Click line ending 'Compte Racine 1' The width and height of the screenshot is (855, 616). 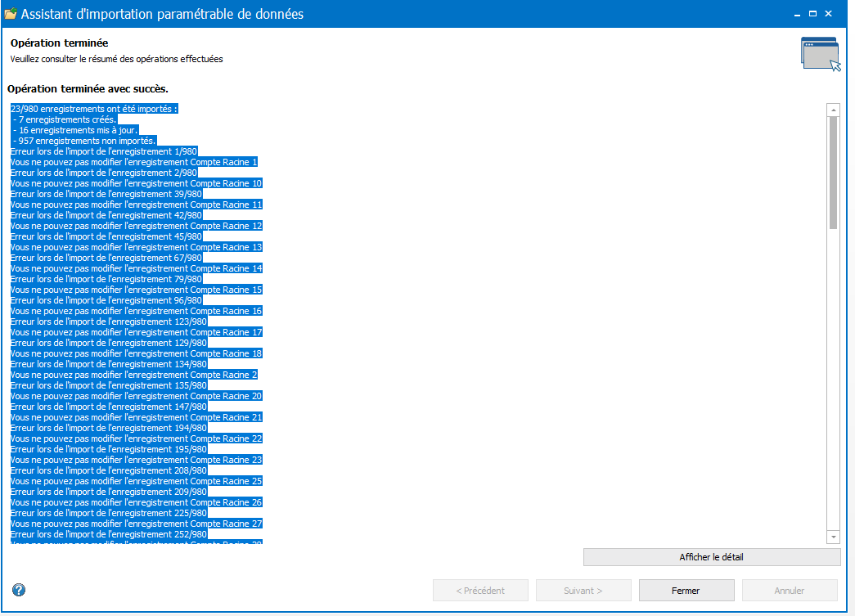click(x=133, y=162)
